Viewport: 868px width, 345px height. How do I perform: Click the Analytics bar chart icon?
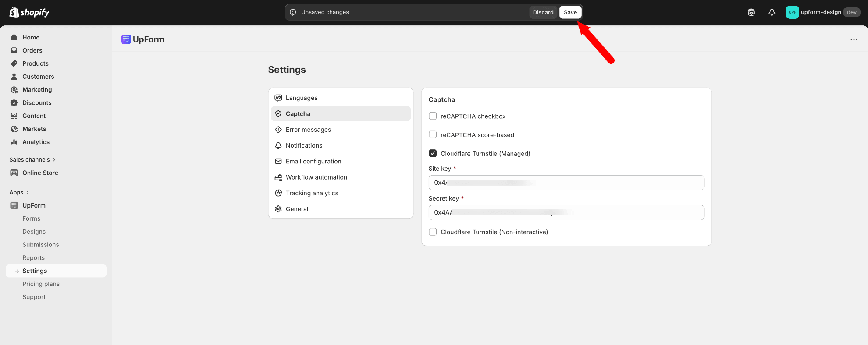tap(14, 142)
